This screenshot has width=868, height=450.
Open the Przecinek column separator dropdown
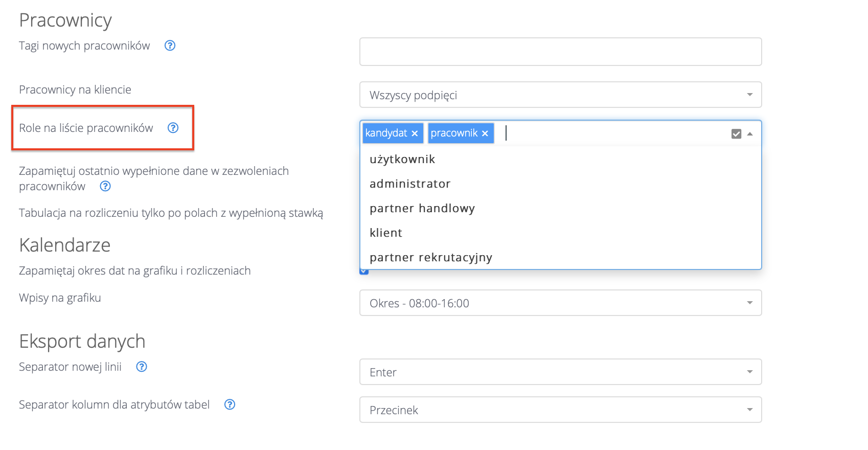(560, 410)
